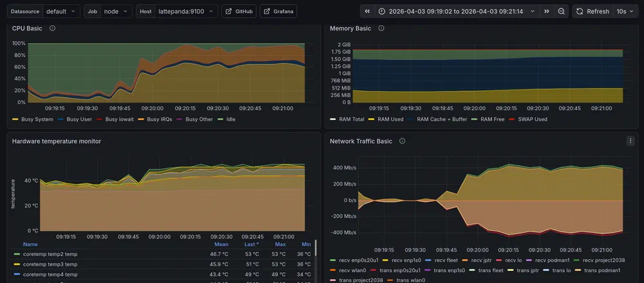Open the 10s refresh interval dropdown
Viewport: 644px width, 283px height.
click(625, 12)
